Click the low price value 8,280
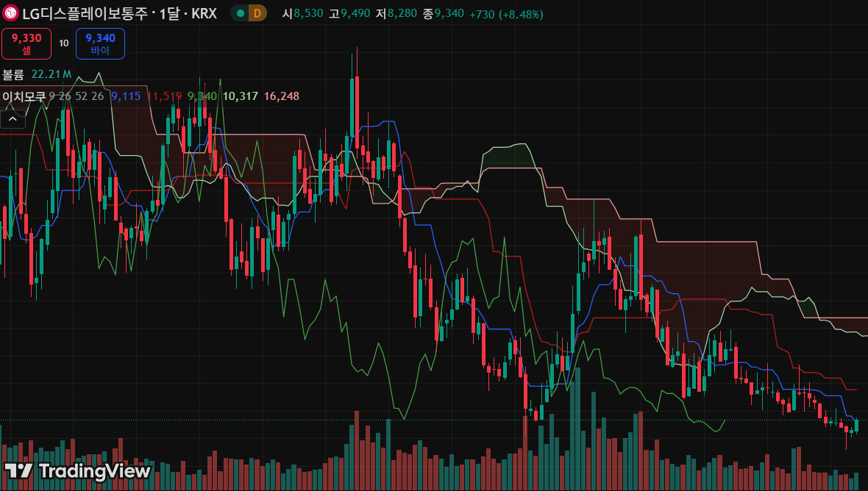 coord(402,13)
